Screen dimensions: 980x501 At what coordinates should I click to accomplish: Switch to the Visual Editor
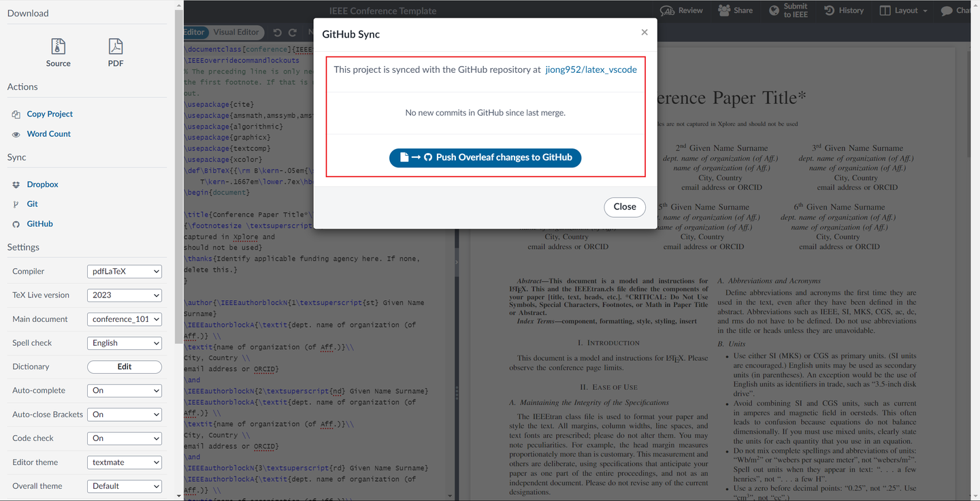point(235,32)
